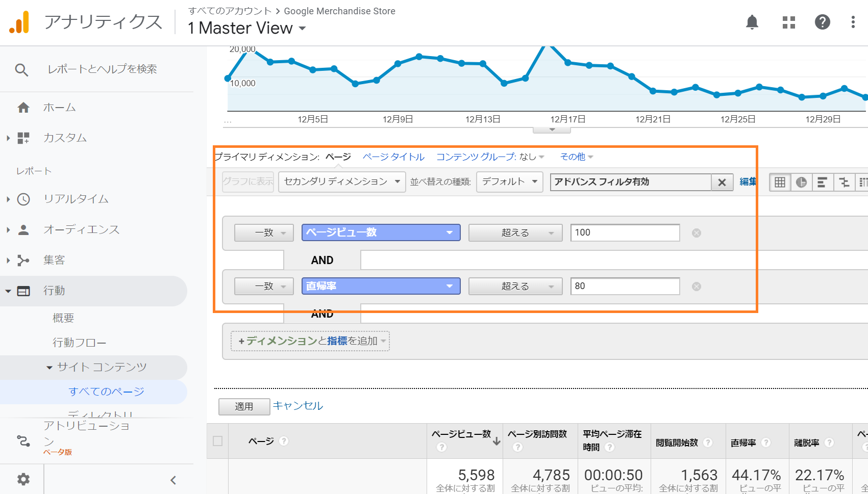The image size is (868, 494).
Task: Click the help question mark icon
Action: tap(822, 22)
